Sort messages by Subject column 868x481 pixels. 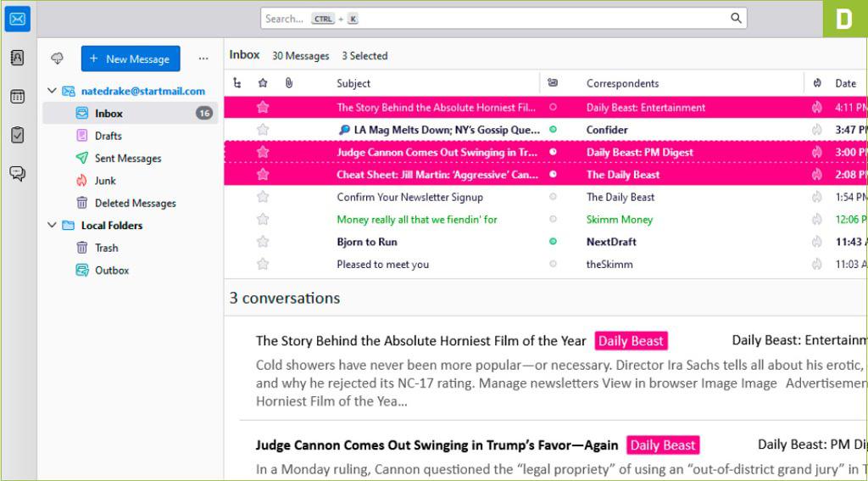pyautogui.click(x=353, y=83)
